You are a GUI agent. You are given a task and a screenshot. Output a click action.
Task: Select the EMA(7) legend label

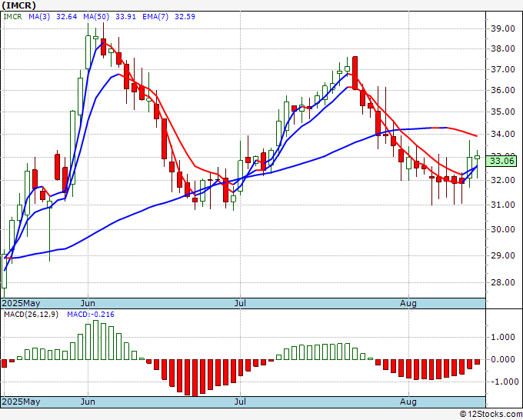pos(155,17)
